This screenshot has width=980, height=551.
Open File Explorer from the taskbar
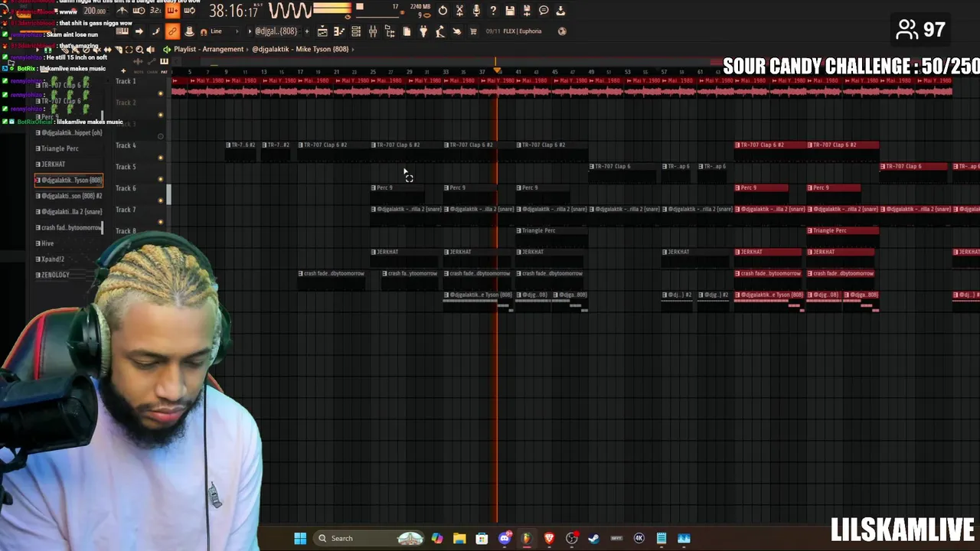point(459,538)
